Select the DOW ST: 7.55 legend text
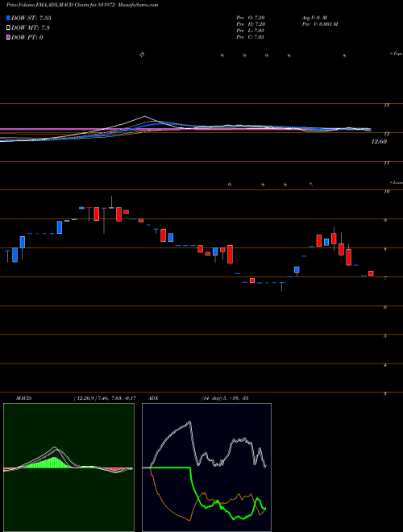The image size is (403, 532). [31, 18]
